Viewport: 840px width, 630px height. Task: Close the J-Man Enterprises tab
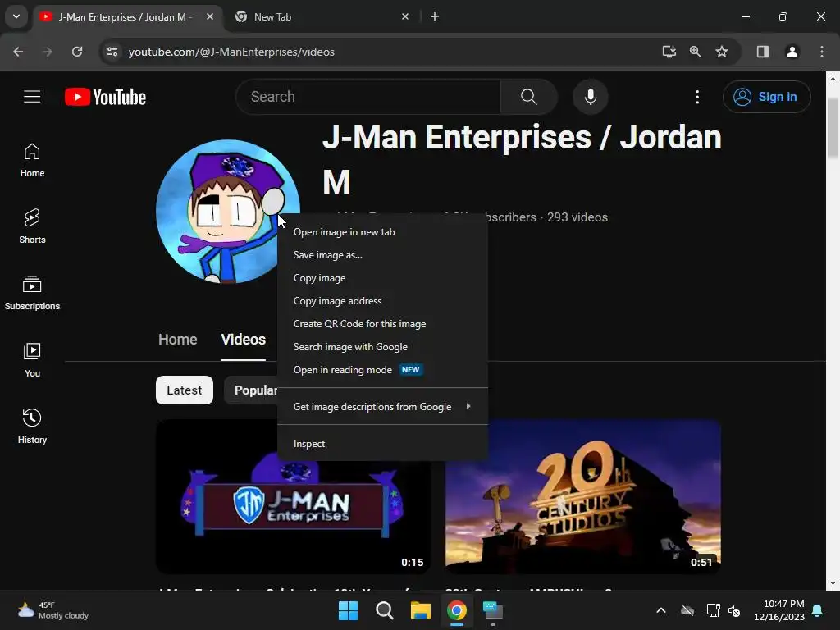click(x=210, y=16)
